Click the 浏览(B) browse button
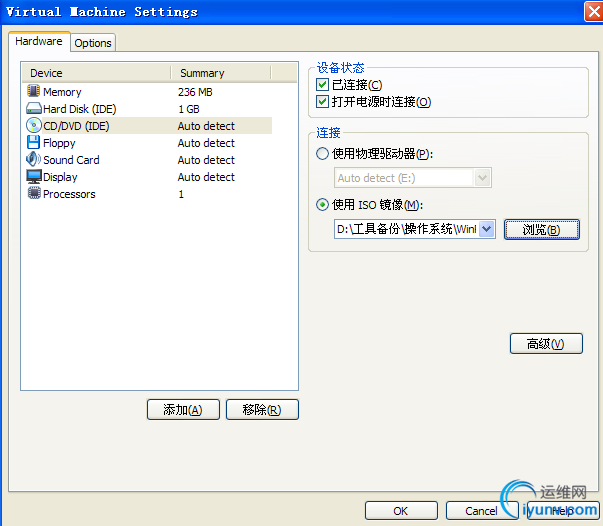 tap(541, 230)
